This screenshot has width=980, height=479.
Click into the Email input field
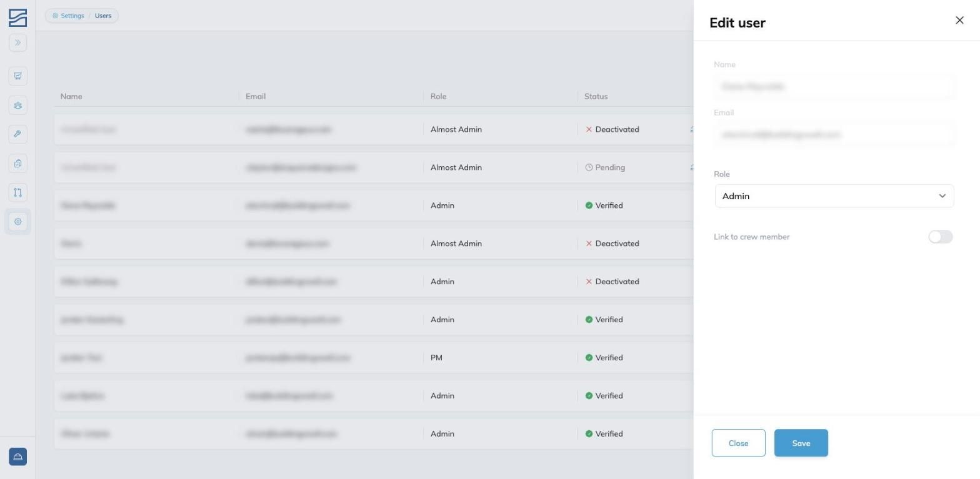(x=834, y=134)
